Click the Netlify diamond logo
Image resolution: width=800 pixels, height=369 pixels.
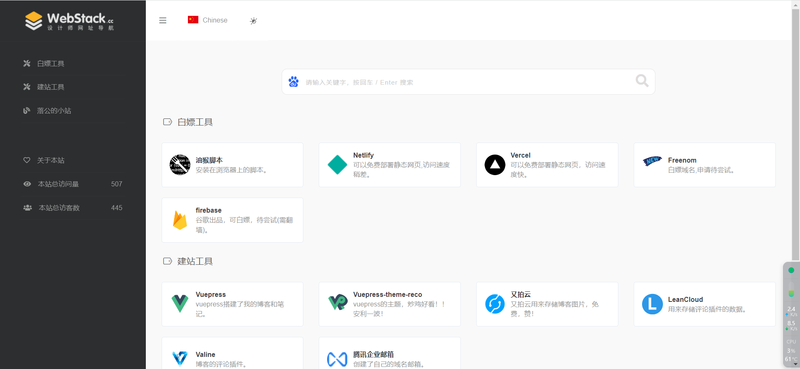click(337, 165)
